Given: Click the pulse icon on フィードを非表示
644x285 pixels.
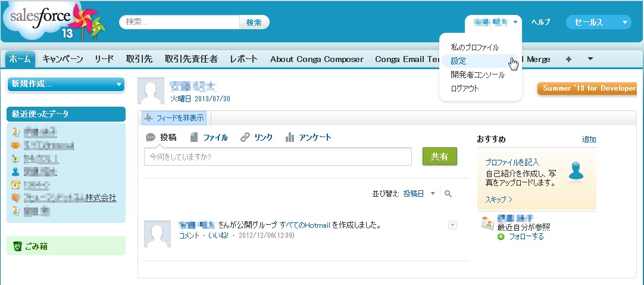Looking at the screenshot, I should coord(149,118).
